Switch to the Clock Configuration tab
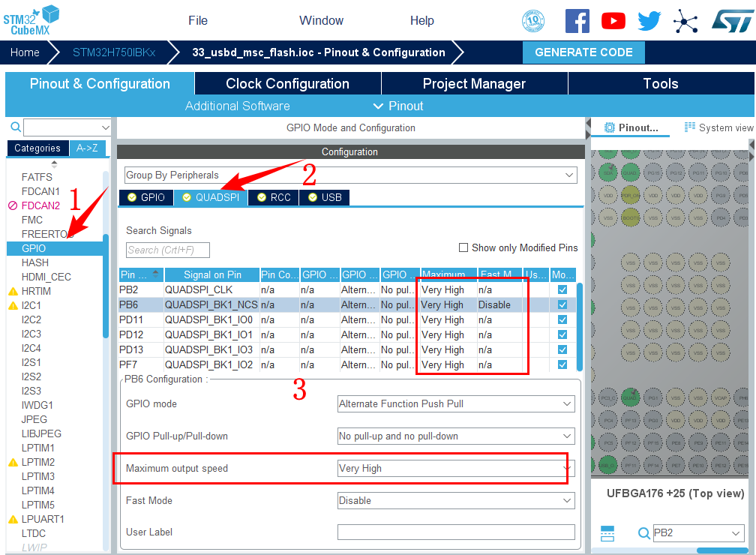Image resolution: width=756 pixels, height=555 pixels. click(x=287, y=83)
